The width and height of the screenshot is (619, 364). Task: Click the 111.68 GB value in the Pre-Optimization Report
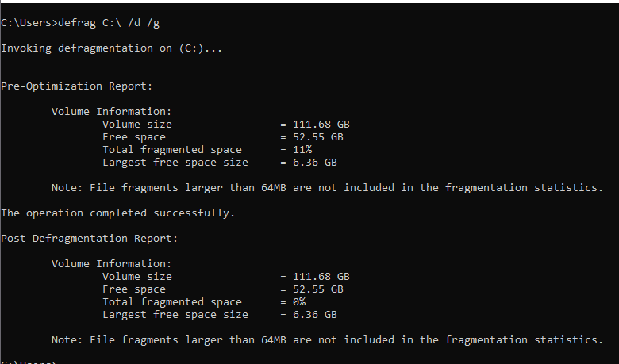[x=321, y=125]
